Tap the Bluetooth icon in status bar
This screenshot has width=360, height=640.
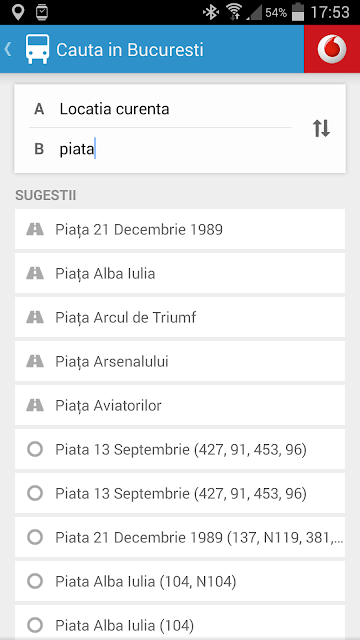[x=211, y=12]
